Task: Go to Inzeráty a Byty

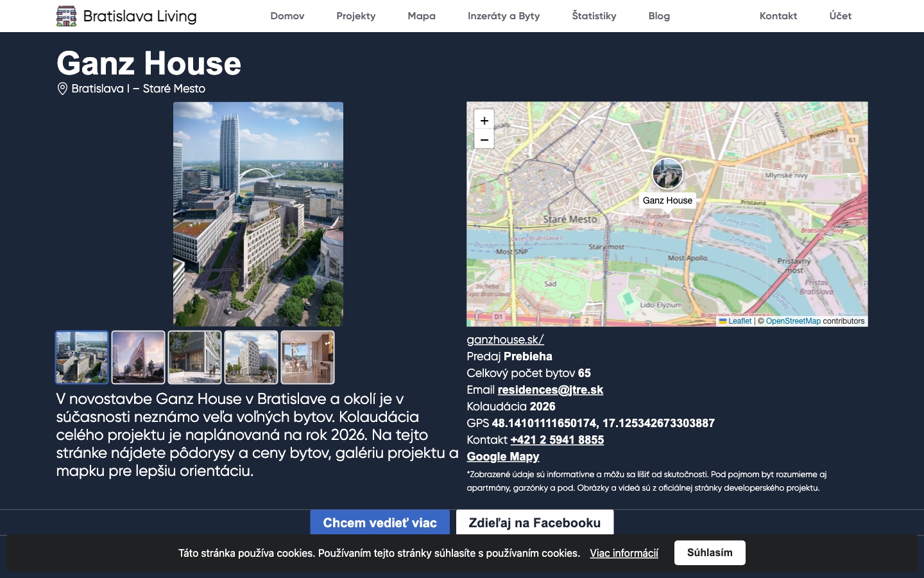Action: click(x=503, y=16)
